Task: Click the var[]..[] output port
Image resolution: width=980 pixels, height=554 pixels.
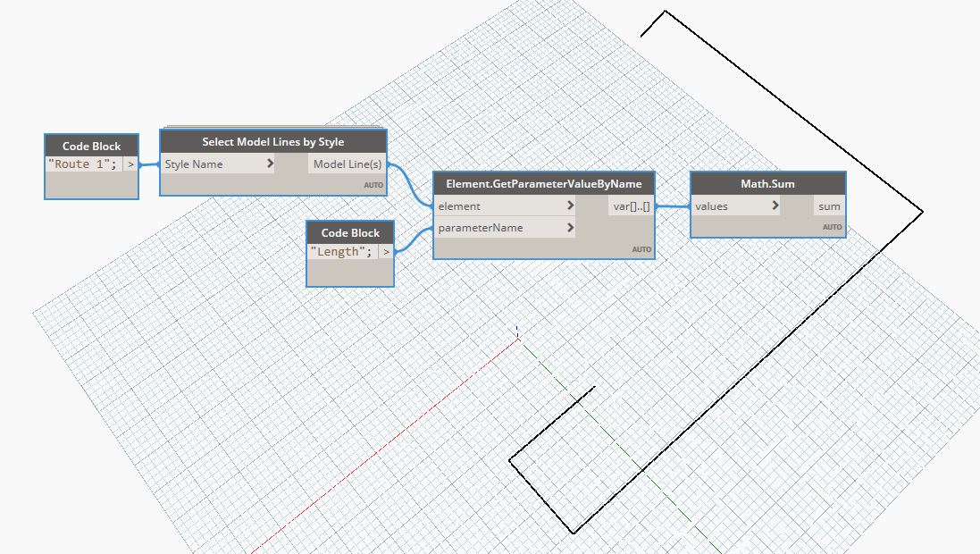Action: tap(632, 206)
